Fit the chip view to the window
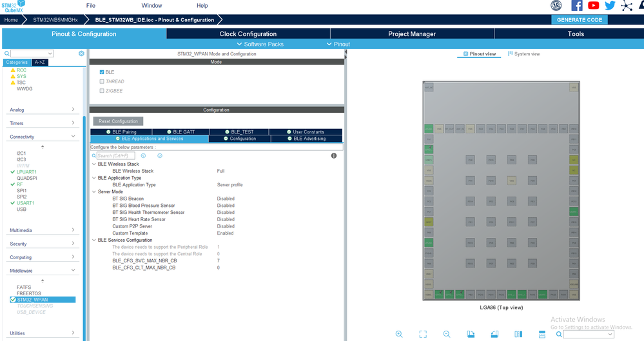Screen dimensions: 644x341 tap(423, 334)
